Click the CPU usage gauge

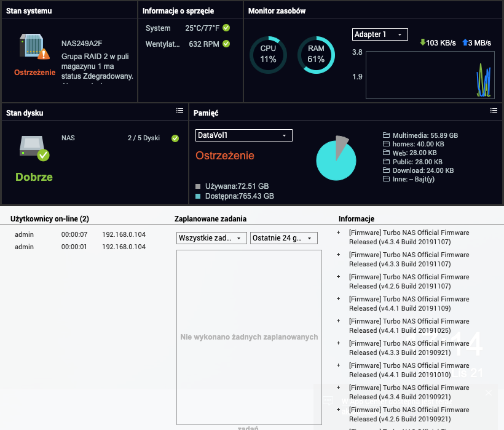268,55
